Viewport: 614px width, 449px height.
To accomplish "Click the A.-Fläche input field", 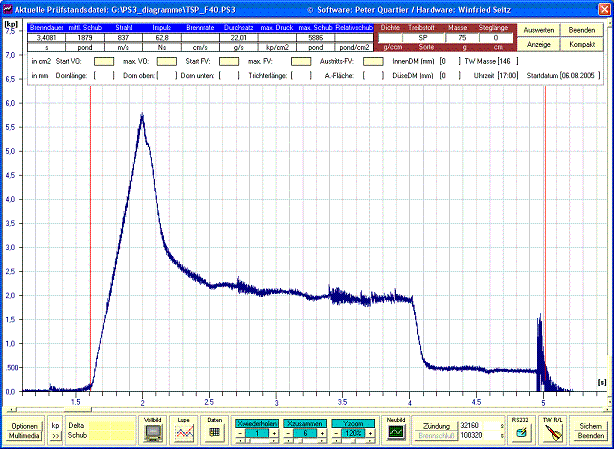I will [x=373, y=76].
